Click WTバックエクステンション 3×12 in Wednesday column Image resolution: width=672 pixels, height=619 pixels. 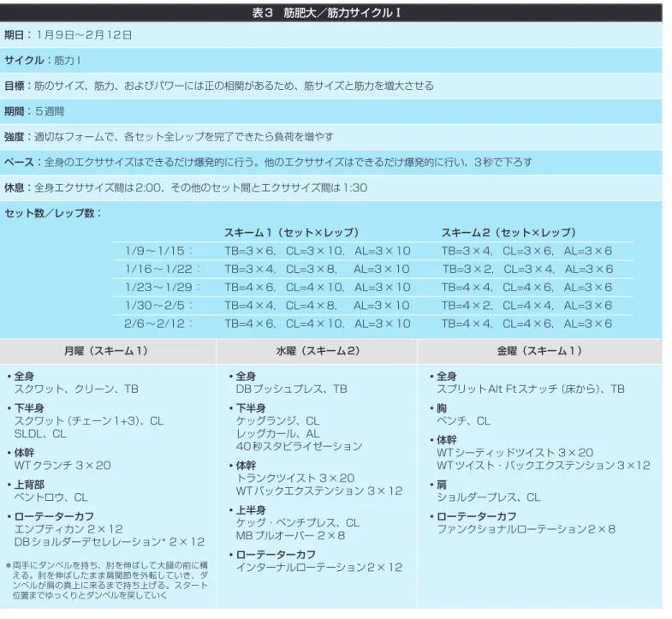click(319, 491)
